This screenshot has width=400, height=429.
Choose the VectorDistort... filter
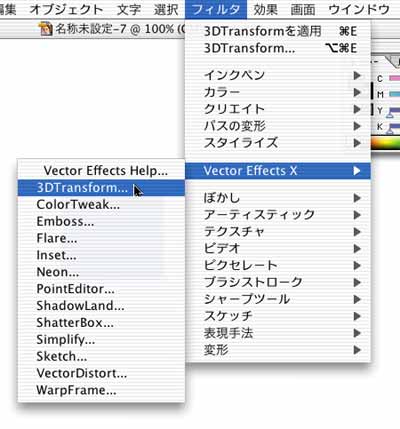pyautogui.click(x=101, y=373)
